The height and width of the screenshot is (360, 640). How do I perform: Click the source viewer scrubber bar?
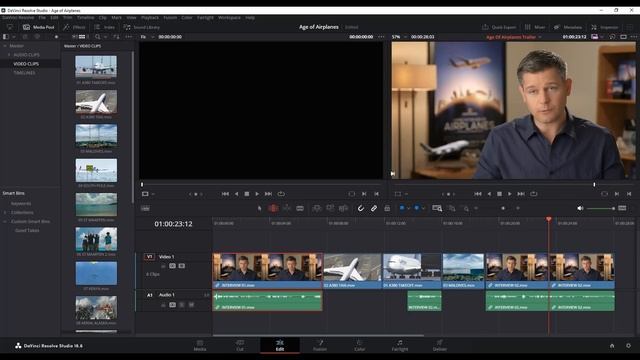[x=262, y=184]
